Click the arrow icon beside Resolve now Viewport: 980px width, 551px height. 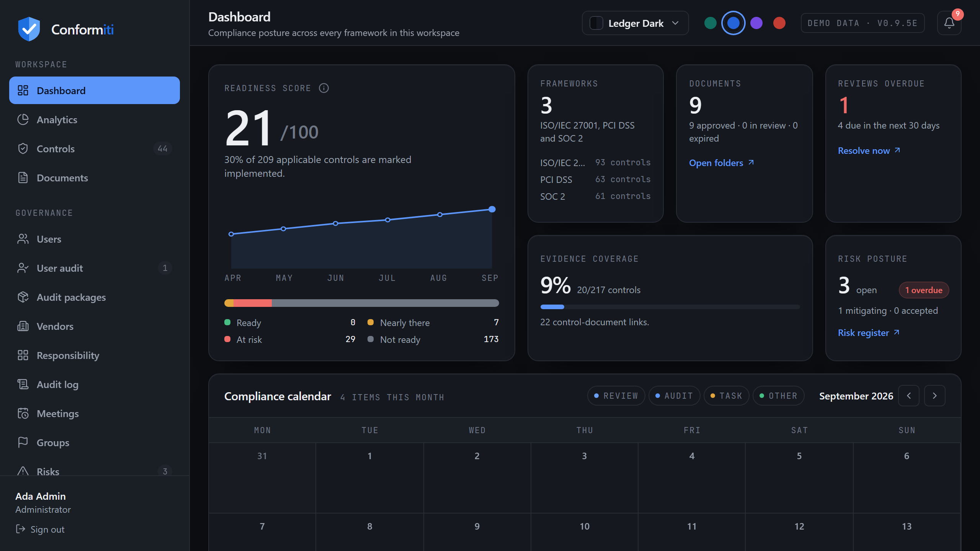(x=897, y=150)
